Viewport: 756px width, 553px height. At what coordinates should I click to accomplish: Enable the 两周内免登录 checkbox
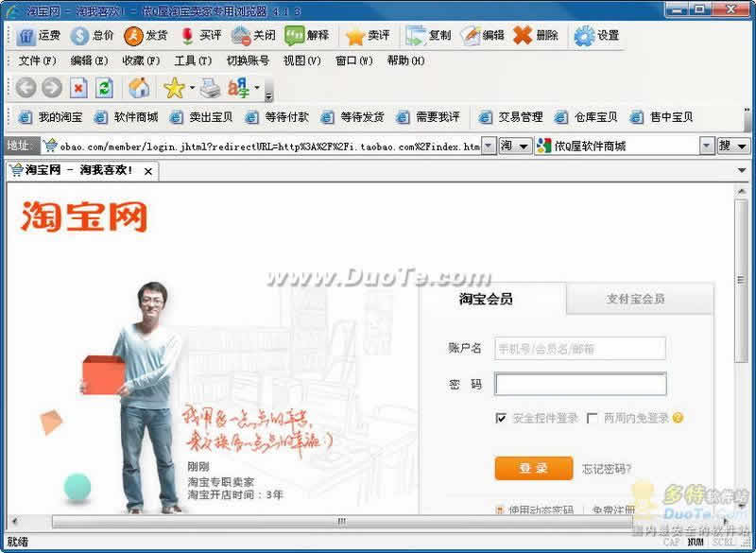point(593,418)
